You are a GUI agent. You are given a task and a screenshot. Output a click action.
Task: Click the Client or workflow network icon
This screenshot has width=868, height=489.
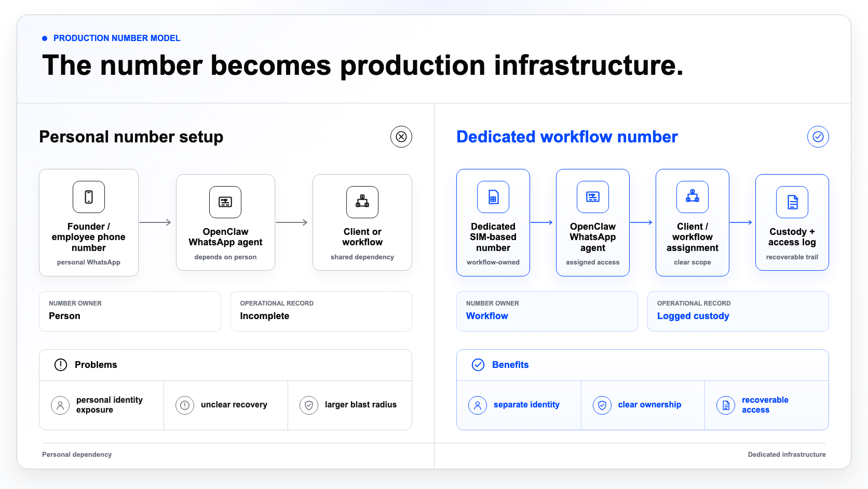[x=362, y=202]
